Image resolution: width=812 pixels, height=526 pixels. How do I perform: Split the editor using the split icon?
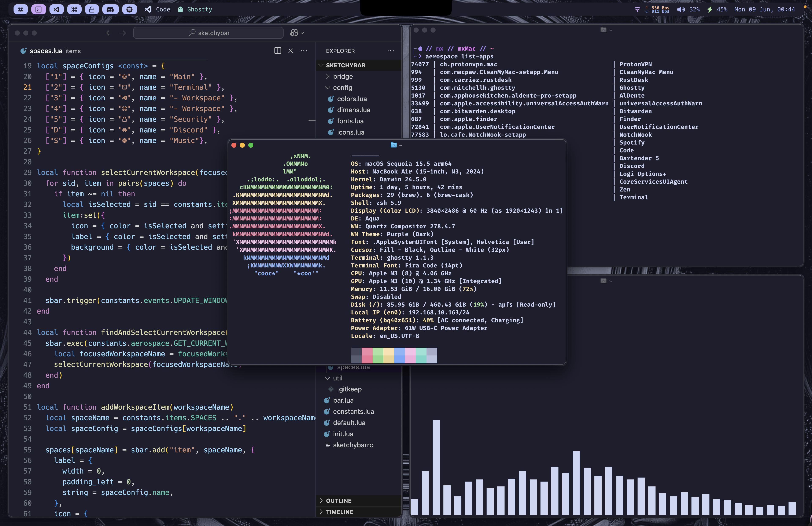coord(277,51)
